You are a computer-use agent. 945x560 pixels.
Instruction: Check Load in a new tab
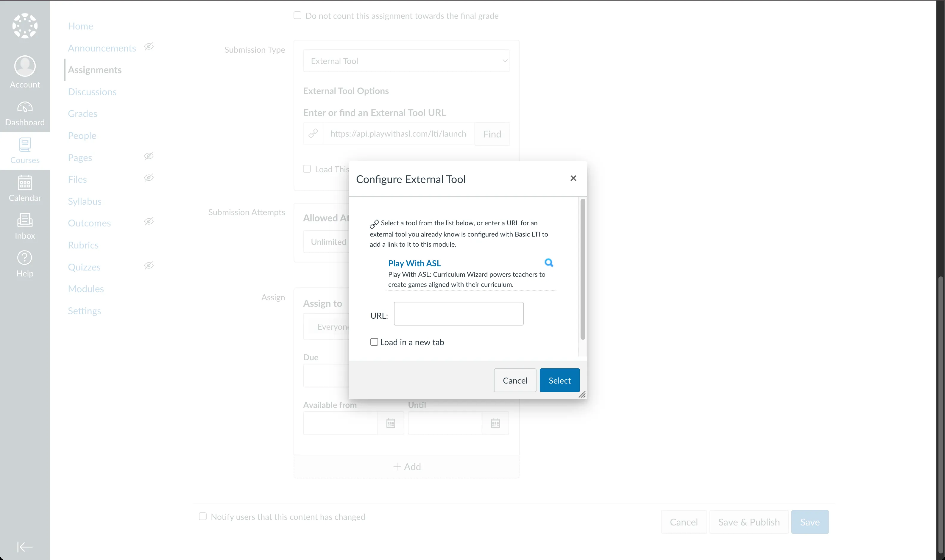[374, 342]
